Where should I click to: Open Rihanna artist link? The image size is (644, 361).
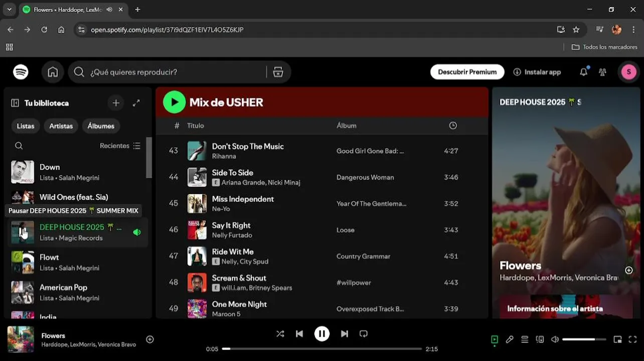[224, 156]
